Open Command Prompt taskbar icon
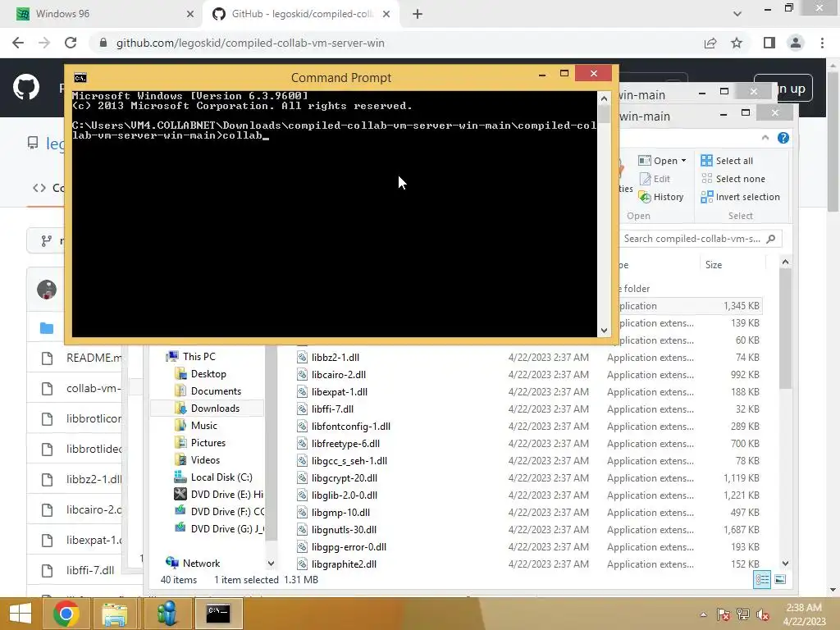 point(218,614)
